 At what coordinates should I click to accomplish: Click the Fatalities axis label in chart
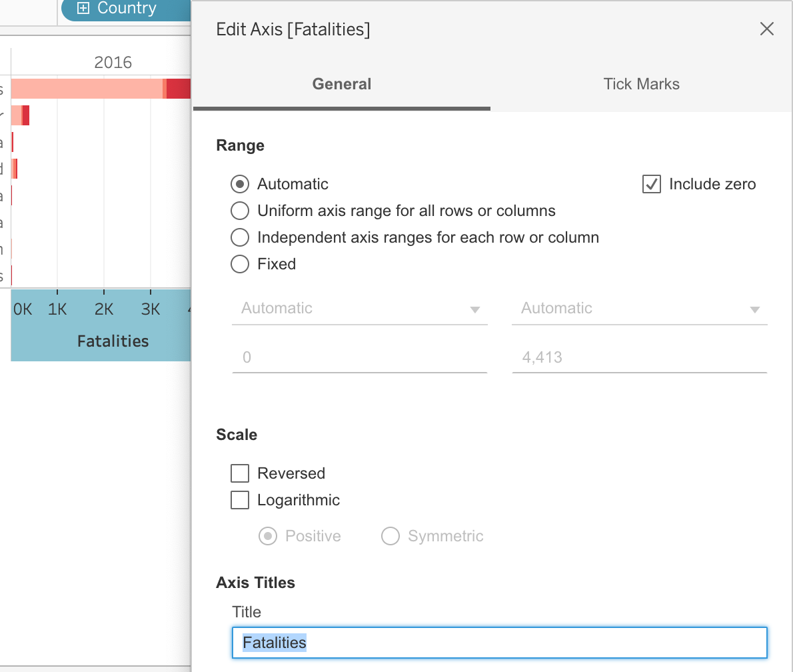(113, 341)
